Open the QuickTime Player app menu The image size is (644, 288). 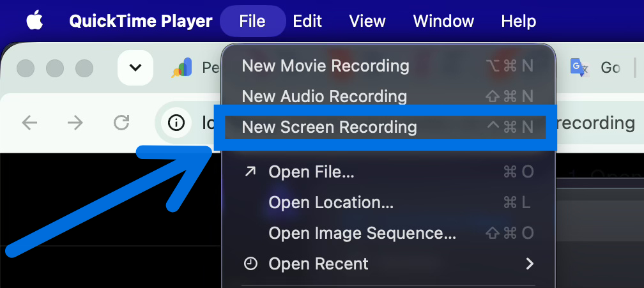coord(141,21)
